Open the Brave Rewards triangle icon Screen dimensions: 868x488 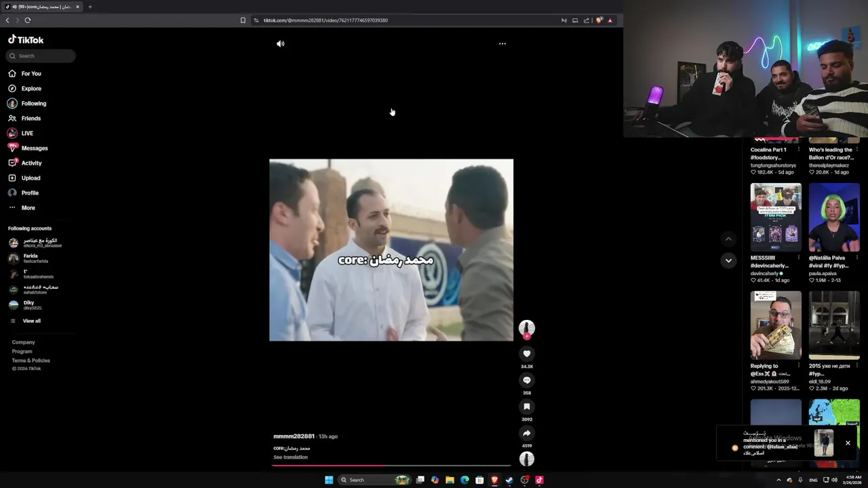(610, 20)
